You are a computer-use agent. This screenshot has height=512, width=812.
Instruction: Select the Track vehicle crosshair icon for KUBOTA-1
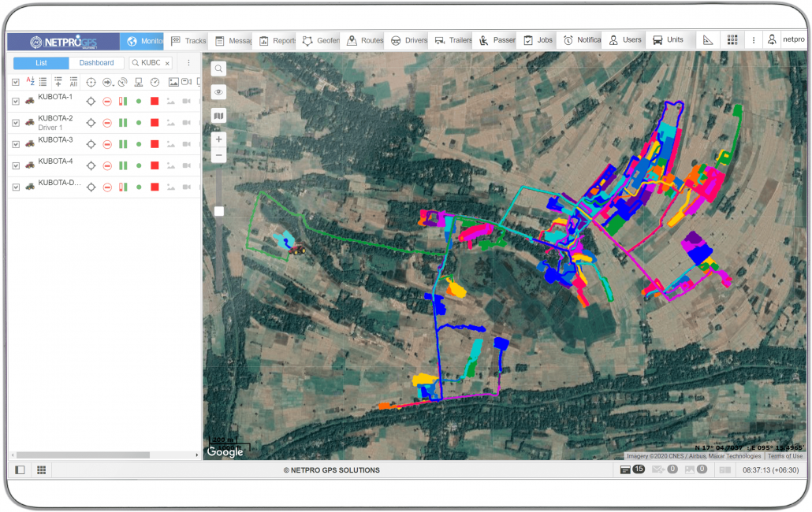pyautogui.click(x=91, y=100)
